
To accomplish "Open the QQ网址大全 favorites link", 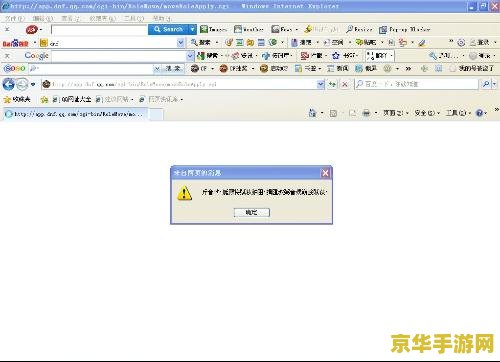I will tap(72, 99).
